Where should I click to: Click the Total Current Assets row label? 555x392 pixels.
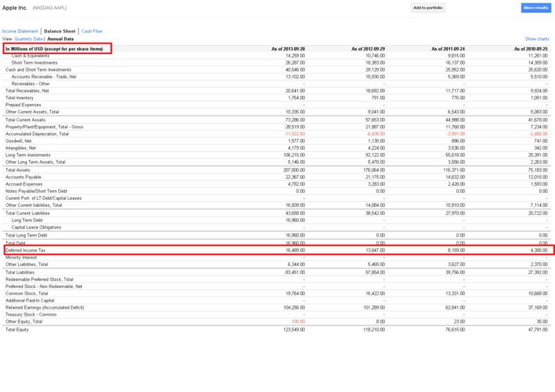click(26, 120)
